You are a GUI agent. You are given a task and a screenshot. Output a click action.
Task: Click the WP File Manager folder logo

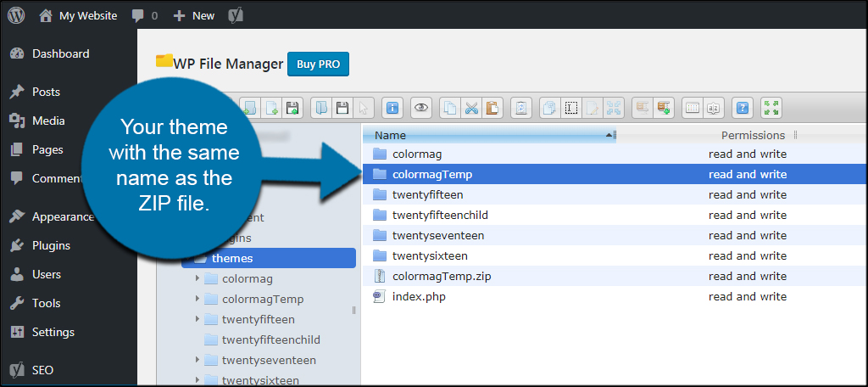click(164, 61)
